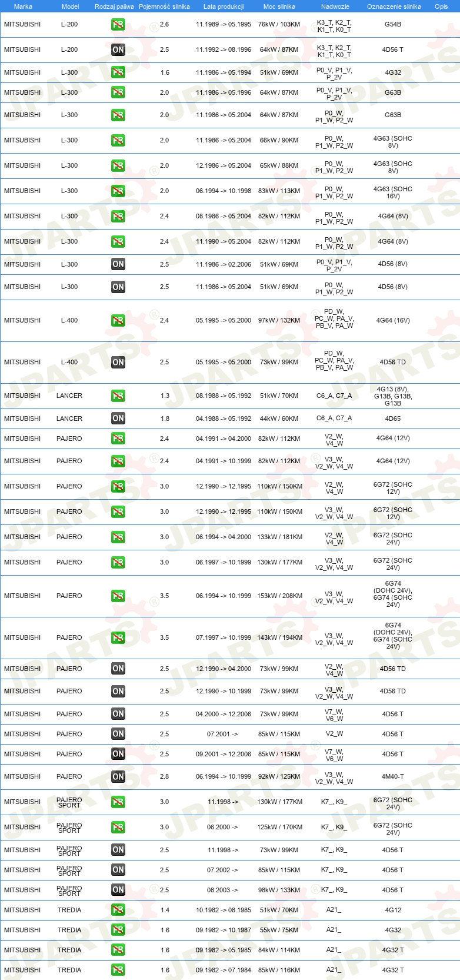460x980 pixels.
Task: Click the production years '07.1997 -> 10.1999'
Action: tap(224, 638)
